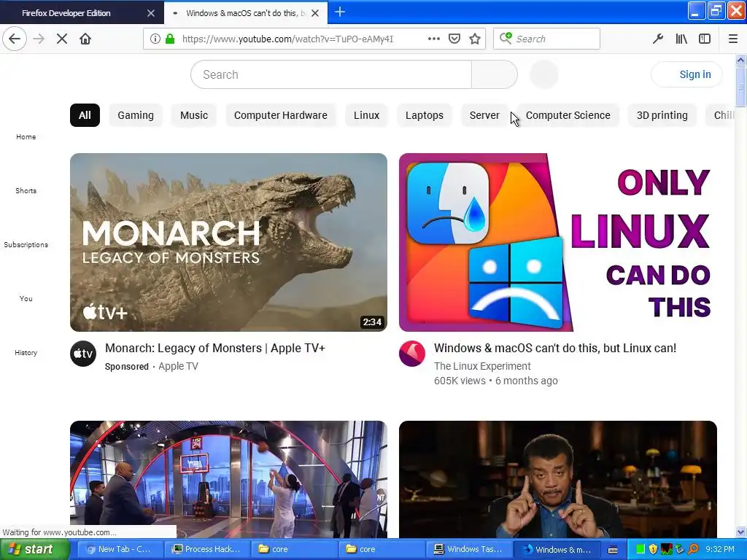Filter videos by Music chip

pos(194,115)
